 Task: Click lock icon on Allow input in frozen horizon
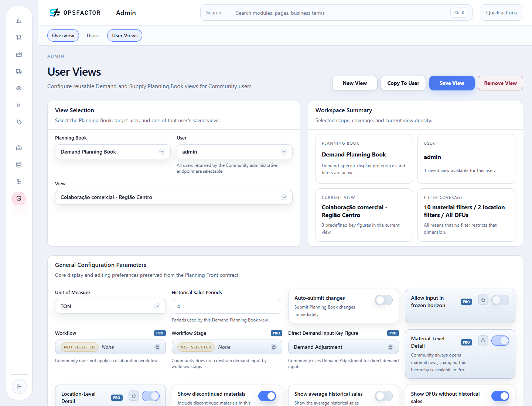[483, 300]
